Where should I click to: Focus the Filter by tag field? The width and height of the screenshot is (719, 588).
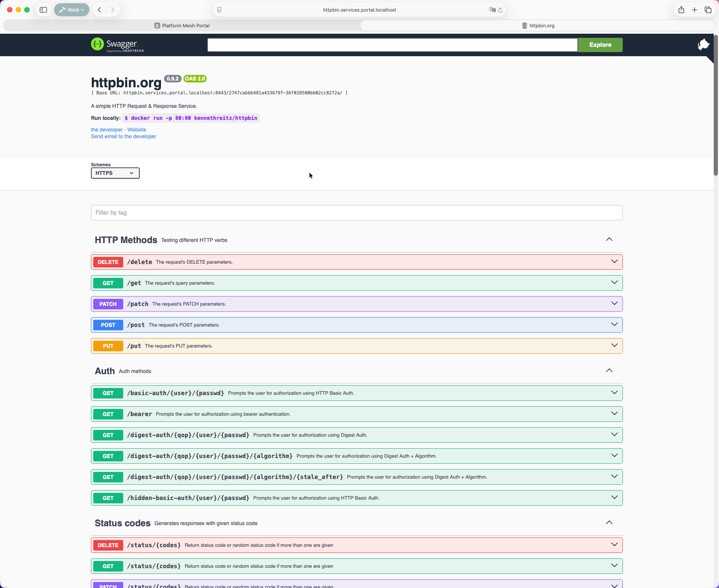[357, 213]
